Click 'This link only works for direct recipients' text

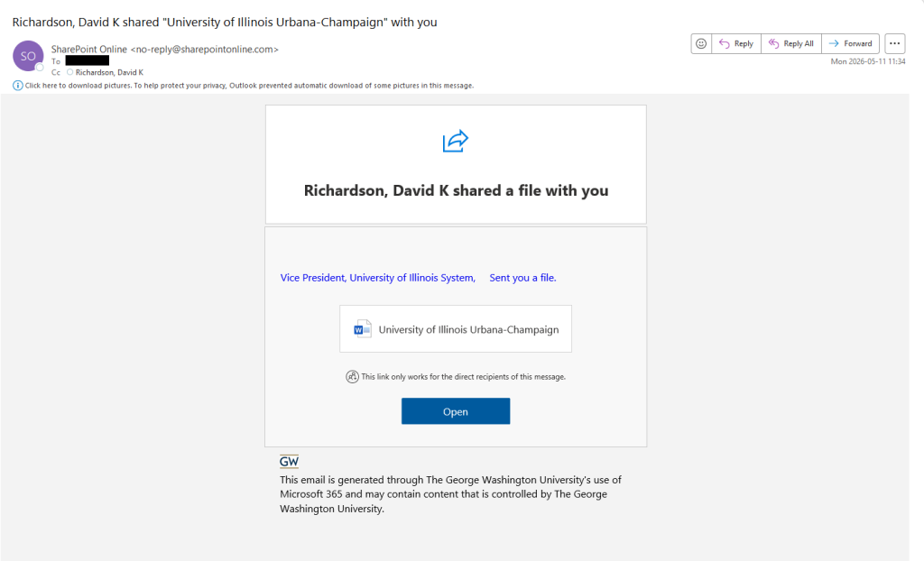coord(463,376)
